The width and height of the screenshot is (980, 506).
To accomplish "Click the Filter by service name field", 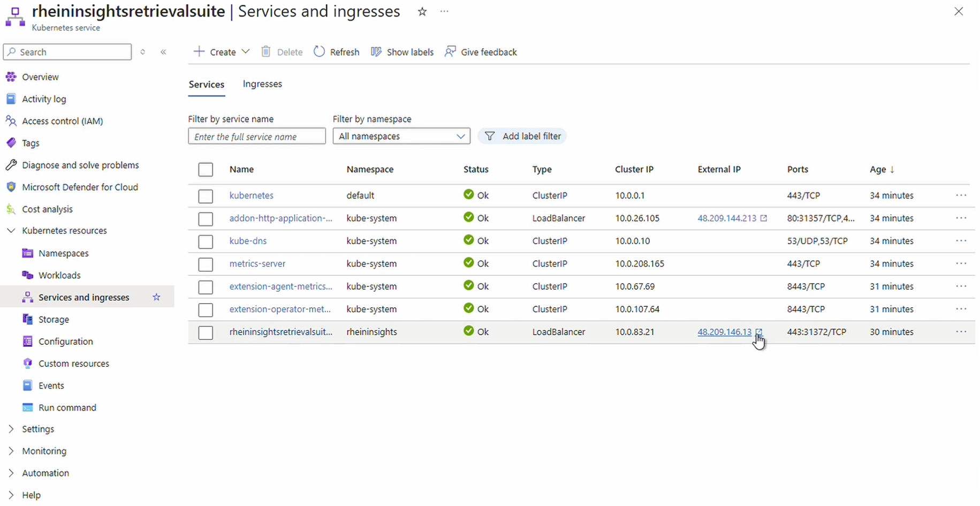I will (257, 136).
